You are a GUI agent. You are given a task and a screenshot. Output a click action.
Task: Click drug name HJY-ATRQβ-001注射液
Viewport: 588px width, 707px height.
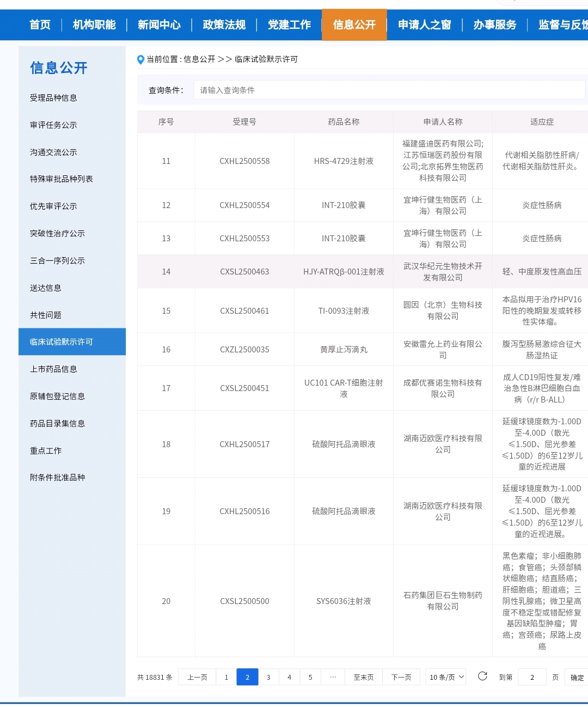[344, 272]
